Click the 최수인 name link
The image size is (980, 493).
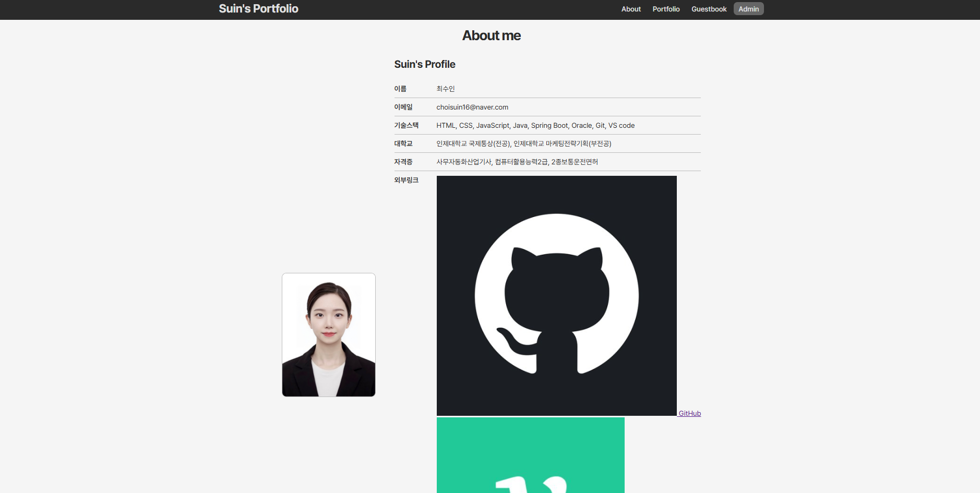tap(445, 88)
